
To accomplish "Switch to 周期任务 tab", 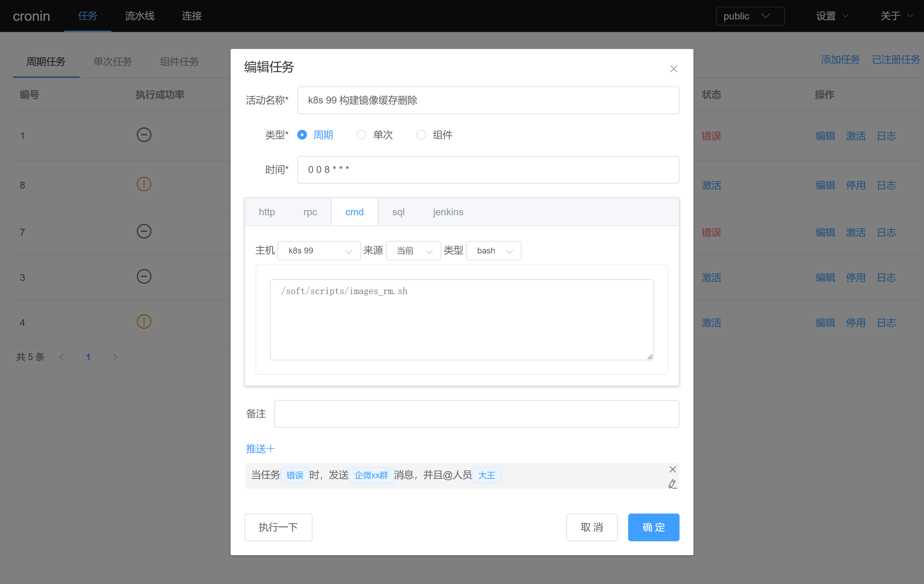I will click(x=46, y=61).
